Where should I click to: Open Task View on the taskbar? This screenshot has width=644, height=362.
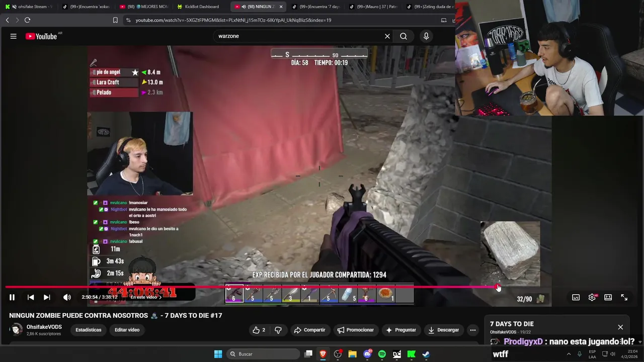308,354
